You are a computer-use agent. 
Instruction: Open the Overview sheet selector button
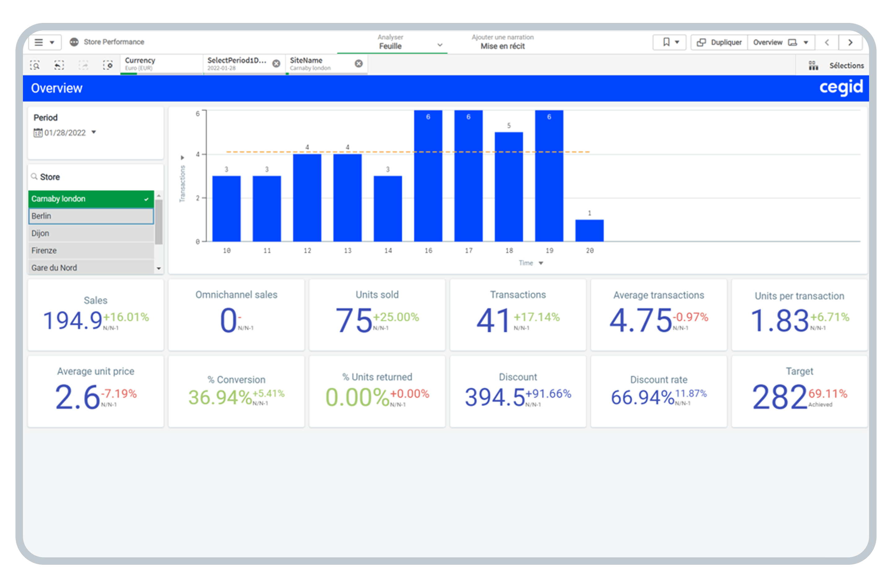pyautogui.click(x=780, y=42)
